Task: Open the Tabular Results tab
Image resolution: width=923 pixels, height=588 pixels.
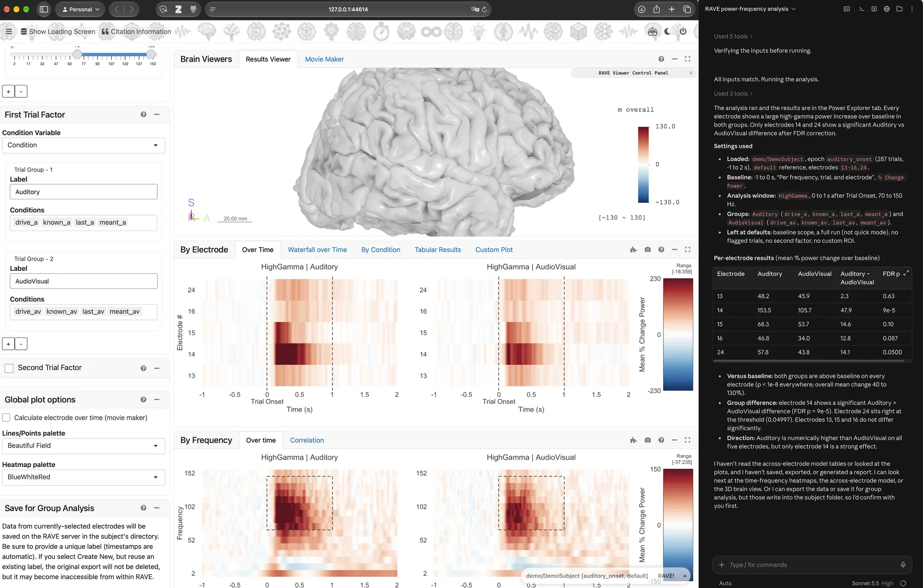Action: [x=438, y=250]
